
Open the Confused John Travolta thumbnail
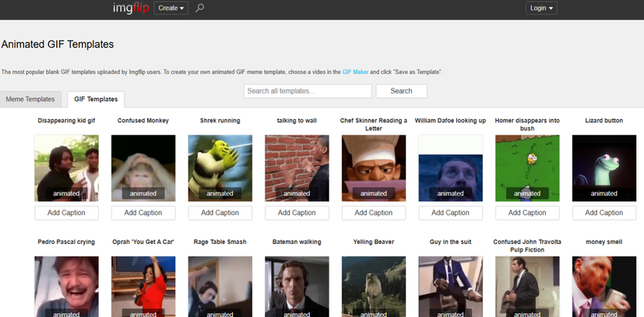tap(527, 287)
